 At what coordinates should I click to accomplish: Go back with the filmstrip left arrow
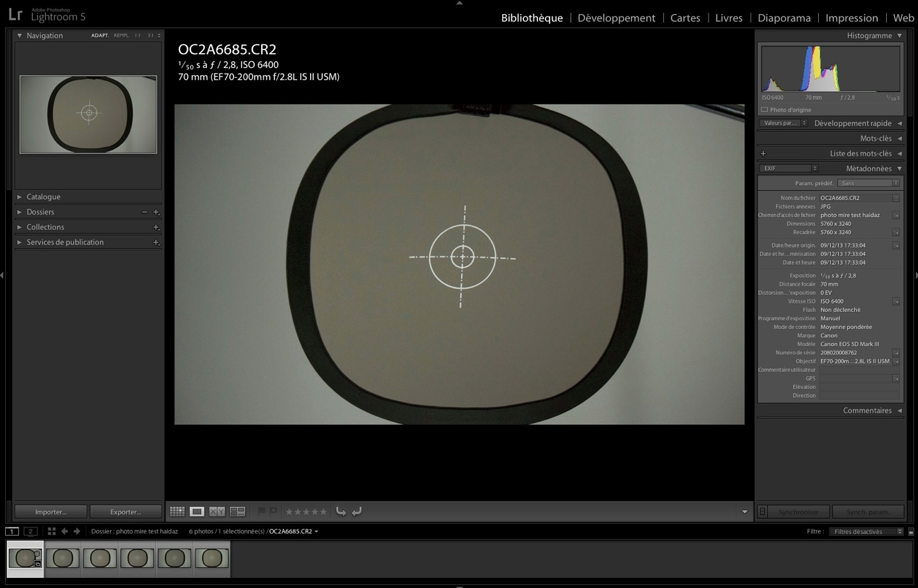point(64,531)
